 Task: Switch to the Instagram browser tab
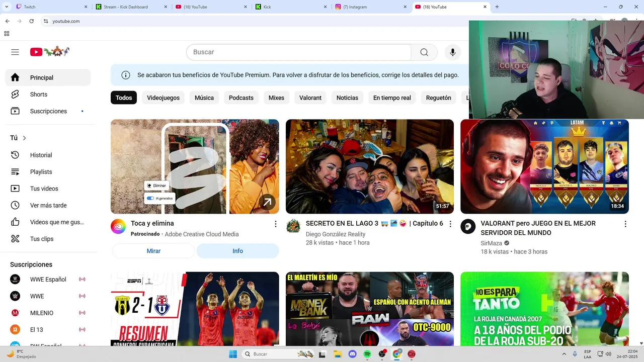[x=371, y=7]
